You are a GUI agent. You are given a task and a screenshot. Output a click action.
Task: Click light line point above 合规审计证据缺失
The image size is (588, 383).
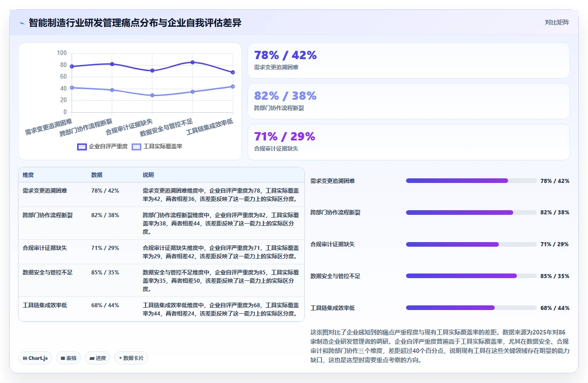pyautogui.click(x=152, y=95)
